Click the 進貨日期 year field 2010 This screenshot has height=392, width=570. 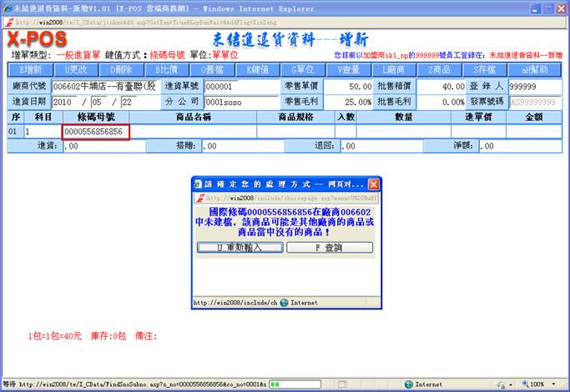click(x=68, y=101)
